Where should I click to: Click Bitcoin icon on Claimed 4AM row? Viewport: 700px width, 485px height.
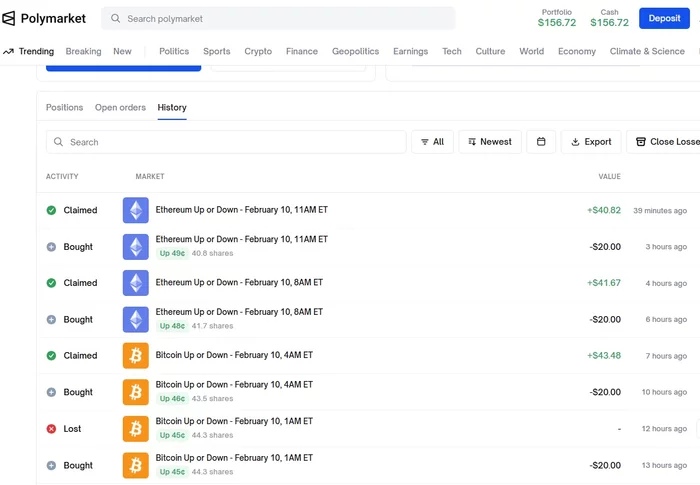click(136, 356)
